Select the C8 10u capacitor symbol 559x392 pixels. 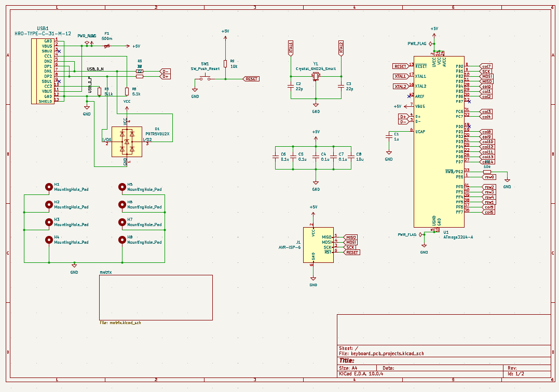351,157
